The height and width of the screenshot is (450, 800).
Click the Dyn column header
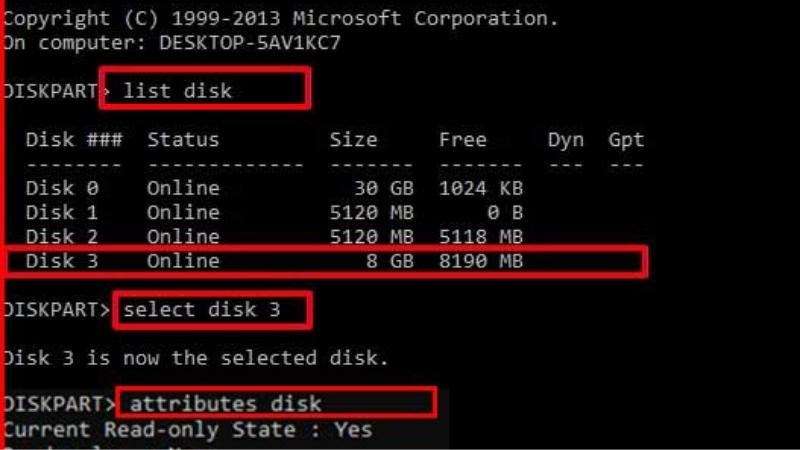(566, 140)
